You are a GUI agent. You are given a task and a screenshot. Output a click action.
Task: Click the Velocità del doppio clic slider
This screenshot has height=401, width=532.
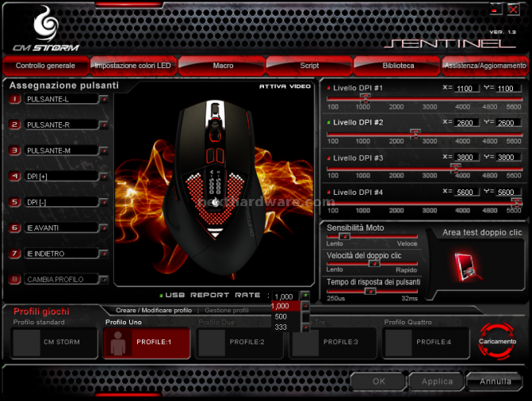[374, 263]
